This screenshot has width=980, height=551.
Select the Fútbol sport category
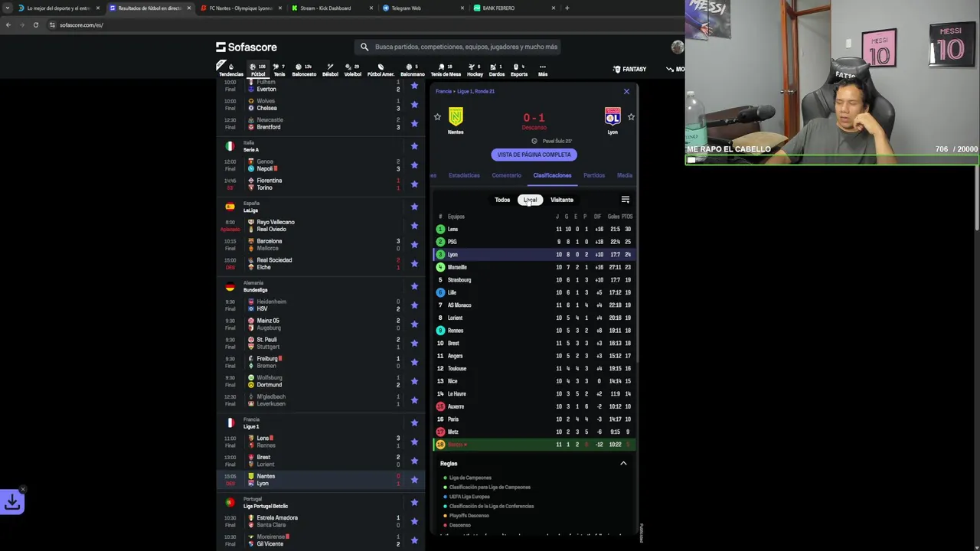[258, 70]
